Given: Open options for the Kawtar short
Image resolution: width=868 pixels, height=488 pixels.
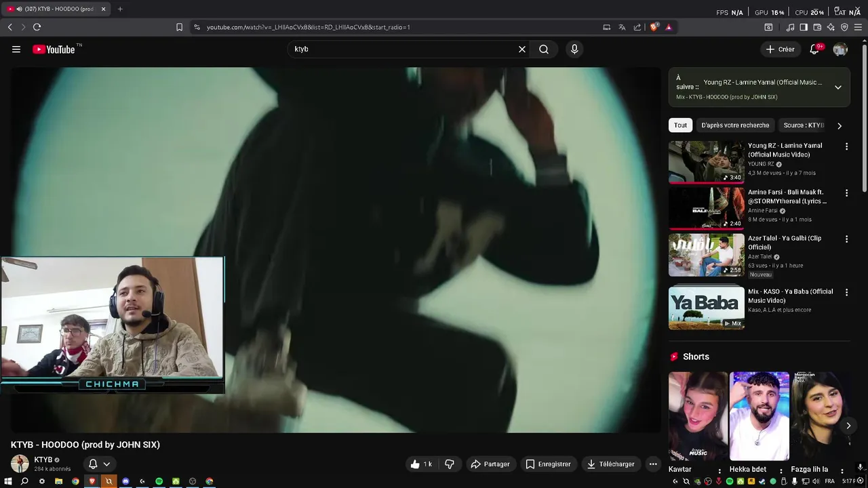Looking at the screenshot, I should pyautogui.click(x=719, y=470).
